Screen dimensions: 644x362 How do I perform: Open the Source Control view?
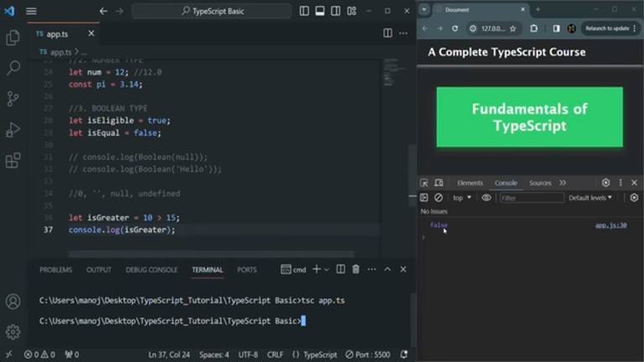click(13, 99)
